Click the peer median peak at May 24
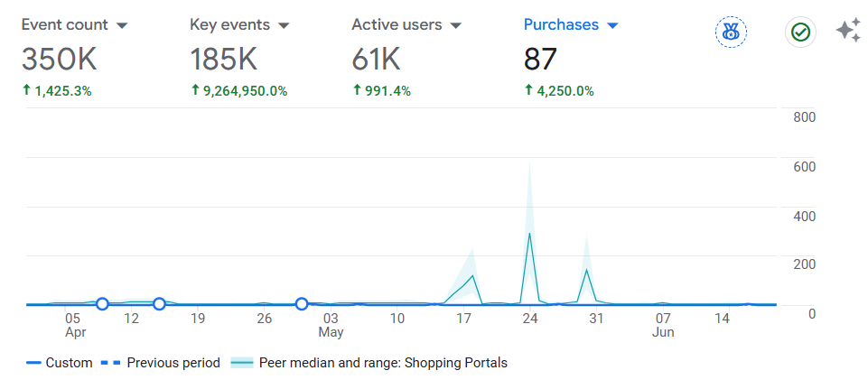This screenshot has width=868, height=389. (530, 233)
